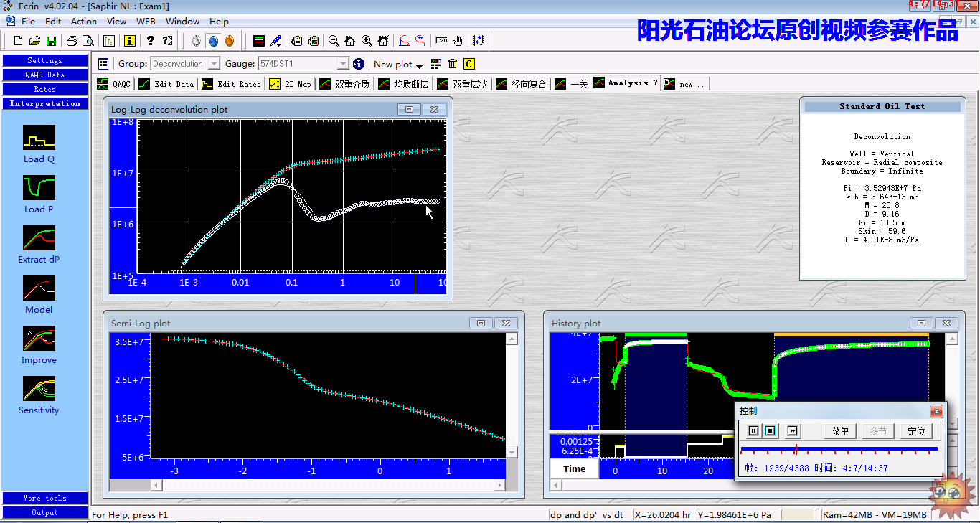The height and width of the screenshot is (523, 980).
Task: Click the list view icon beside Group
Action: point(103,64)
